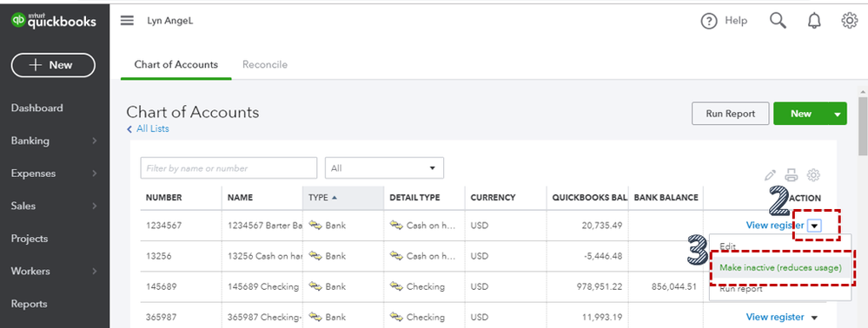Open Projects in the sidebar
Screen dimensions: 868x328
coord(30,239)
